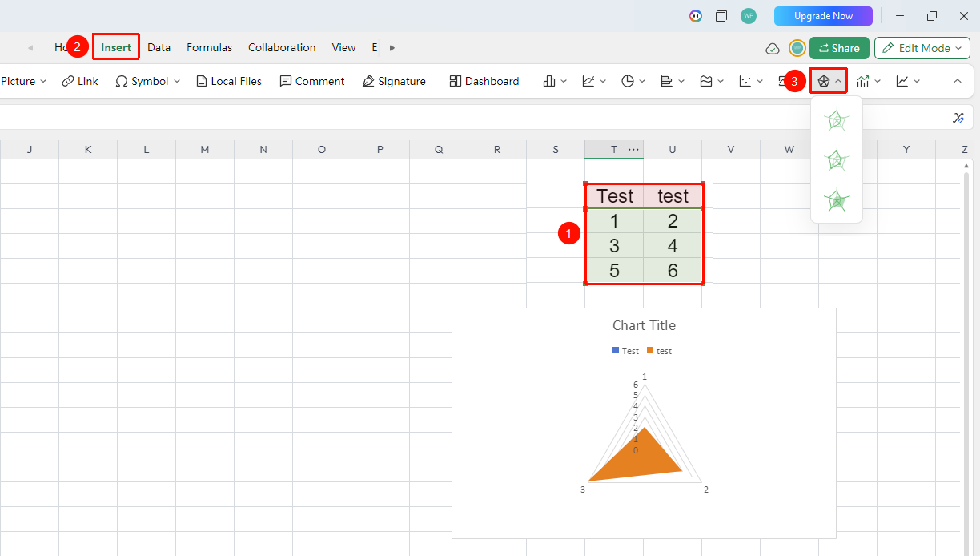Open the WP account avatar
The width and height of the screenshot is (980, 556).
point(749,16)
